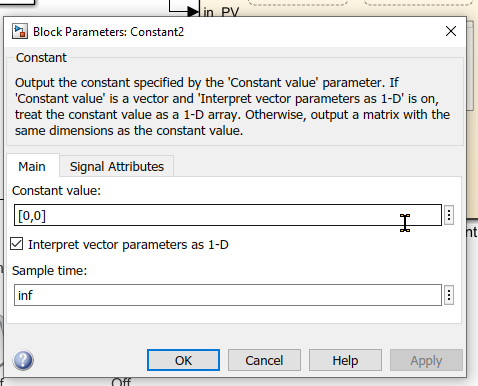Close the Block Parameters dialog
This screenshot has width=478, height=386.
(x=451, y=31)
